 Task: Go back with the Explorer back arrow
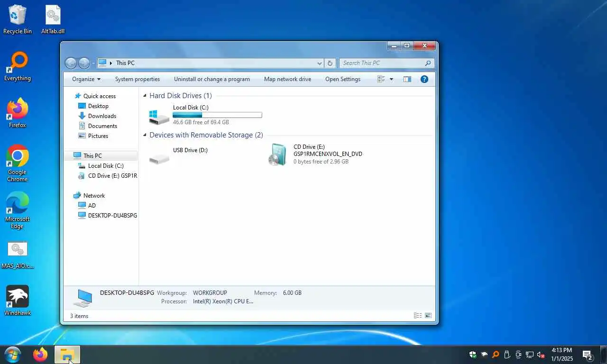71,63
